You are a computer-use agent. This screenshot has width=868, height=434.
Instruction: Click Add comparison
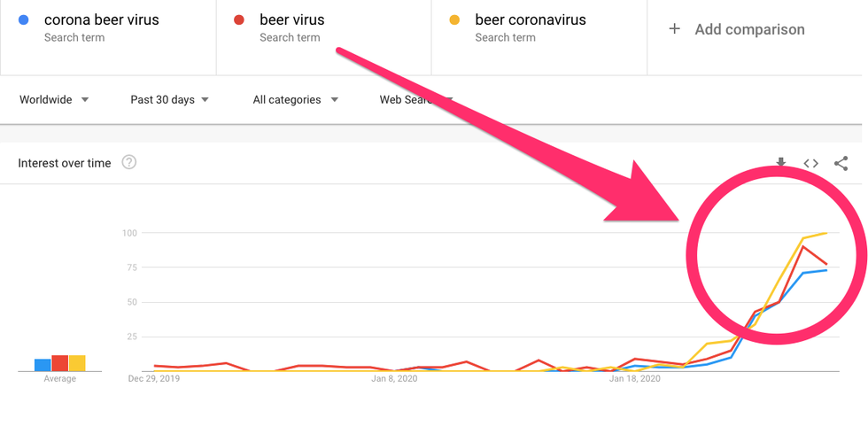[x=749, y=29]
